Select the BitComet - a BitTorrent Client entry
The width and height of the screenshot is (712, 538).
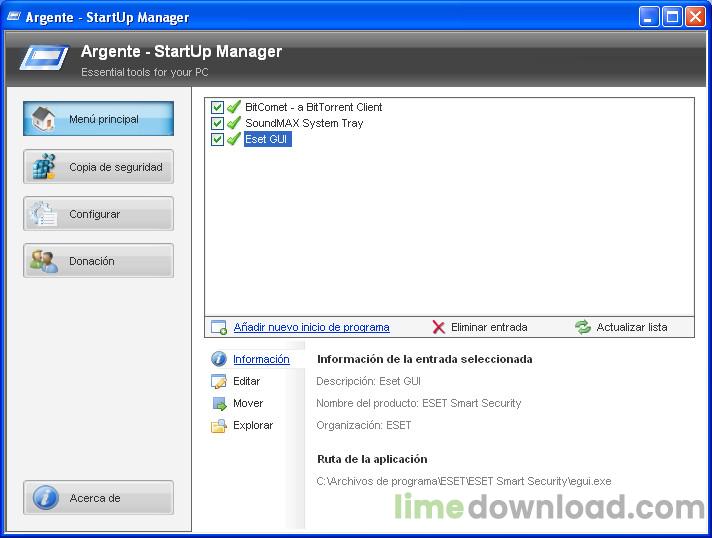pos(313,107)
